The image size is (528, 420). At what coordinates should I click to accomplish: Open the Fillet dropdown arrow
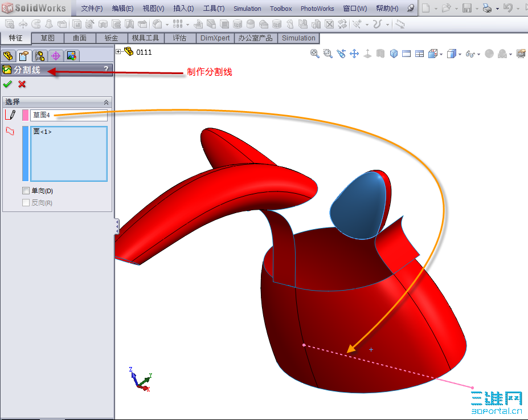click(167, 25)
